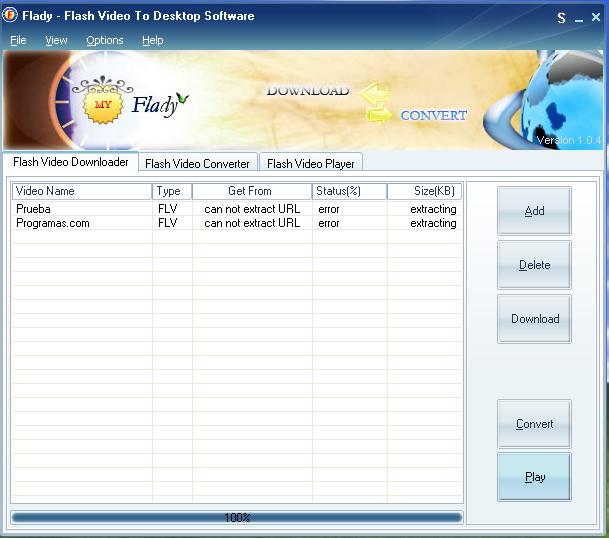609x538 pixels.
Task: Click error status in Prueba row
Action: pyautogui.click(x=329, y=209)
